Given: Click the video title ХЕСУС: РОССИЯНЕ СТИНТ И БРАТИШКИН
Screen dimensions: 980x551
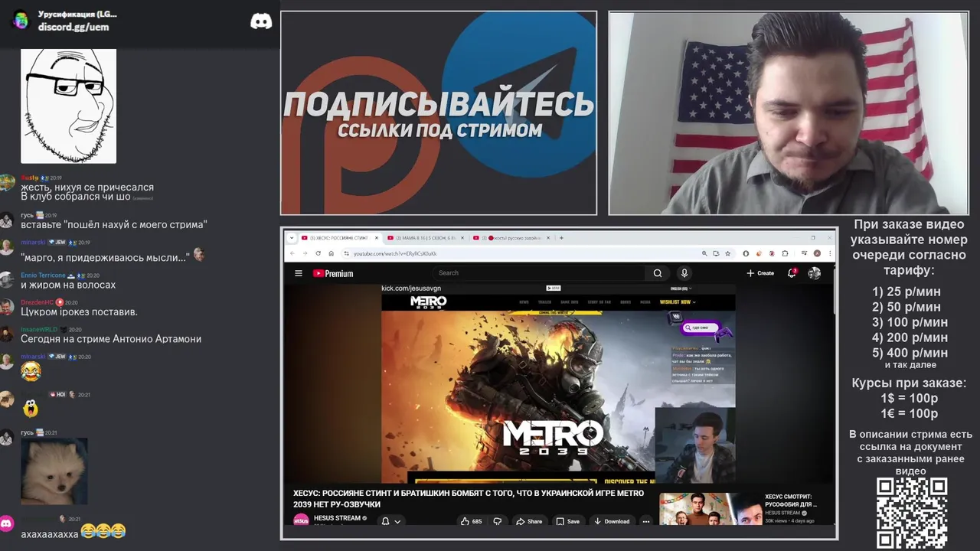Looking at the screenshot, I should [469, 499].
